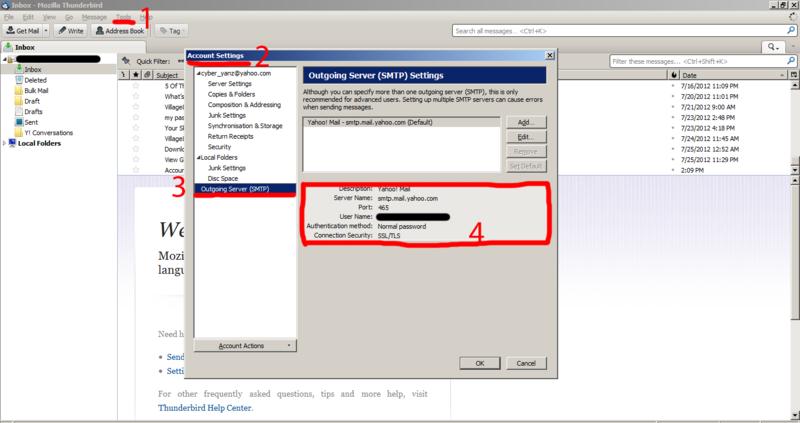Open the Tools menu
This screenshot has width=800, height=423.
[123, 17]
